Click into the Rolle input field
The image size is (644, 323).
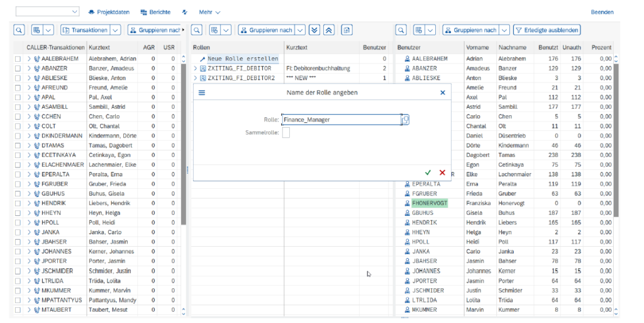pos(340,119)
